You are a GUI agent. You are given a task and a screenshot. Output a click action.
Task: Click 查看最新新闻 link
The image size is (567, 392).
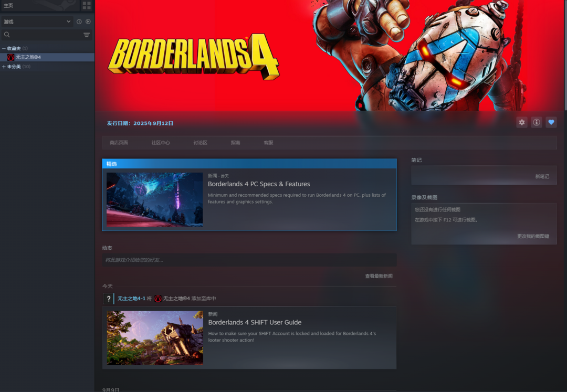point(379,276)
